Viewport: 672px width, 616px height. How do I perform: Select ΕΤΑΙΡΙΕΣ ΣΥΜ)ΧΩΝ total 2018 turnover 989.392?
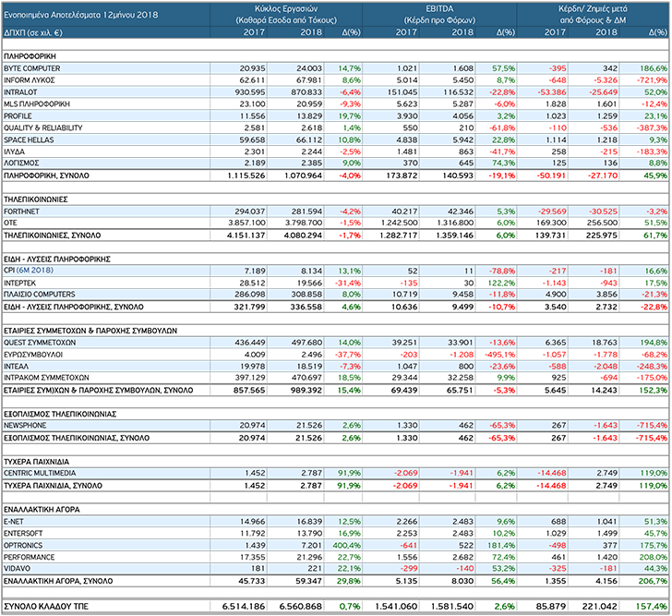tap(306, 390)
